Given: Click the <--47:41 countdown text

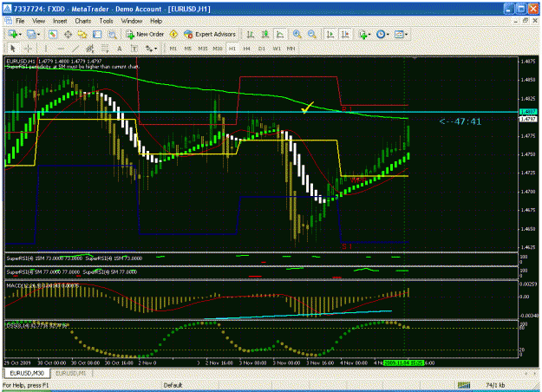Looking at the screenshot, I should click(460, 121).
